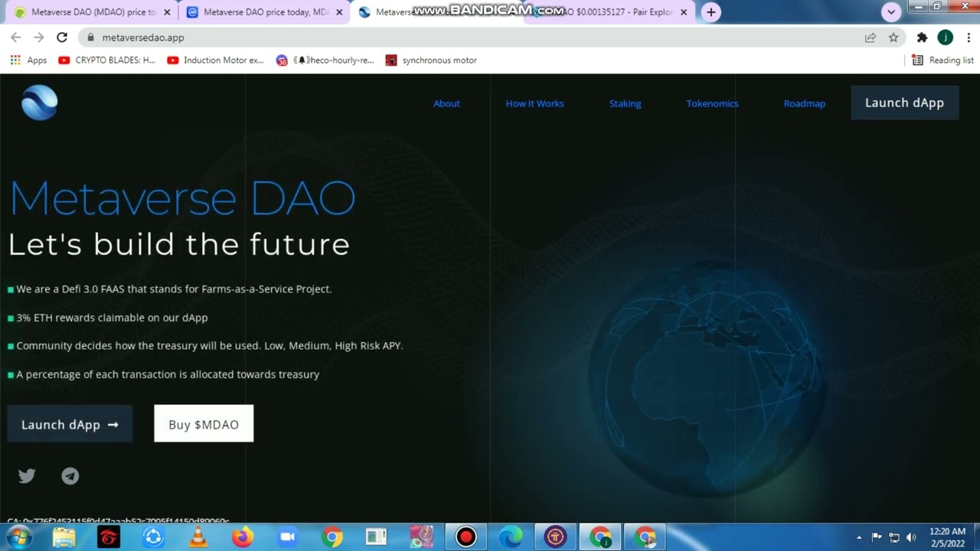Click the taskbar clock showing 12:20 AM

pos(947,537)
